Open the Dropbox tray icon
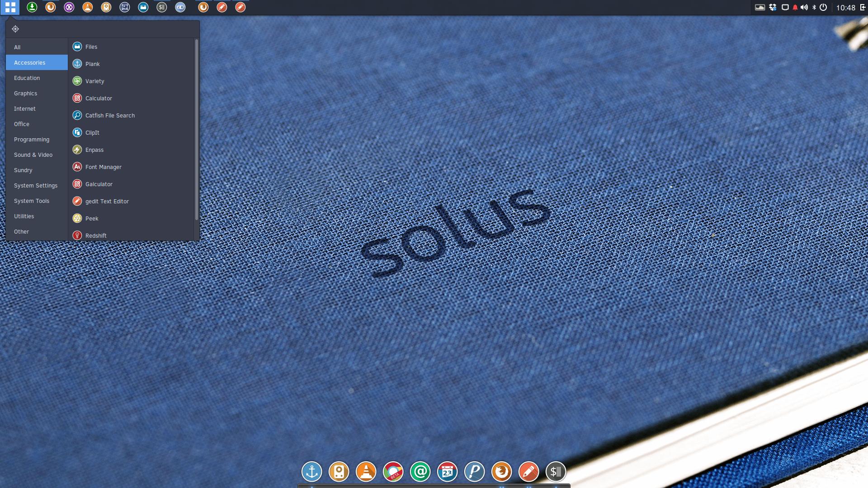The height and width of the screenshot is (488, 868). [773, 7]
